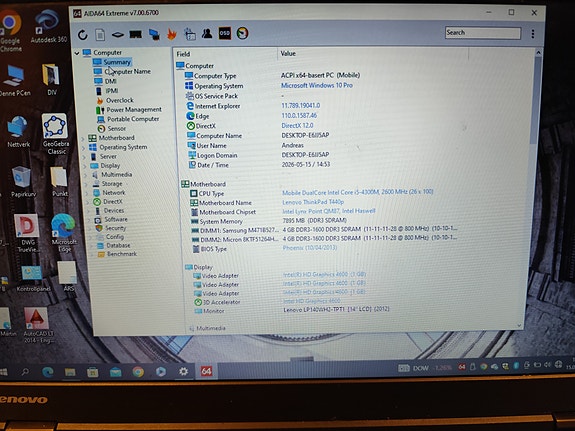Open Power Management tree item

134,109
